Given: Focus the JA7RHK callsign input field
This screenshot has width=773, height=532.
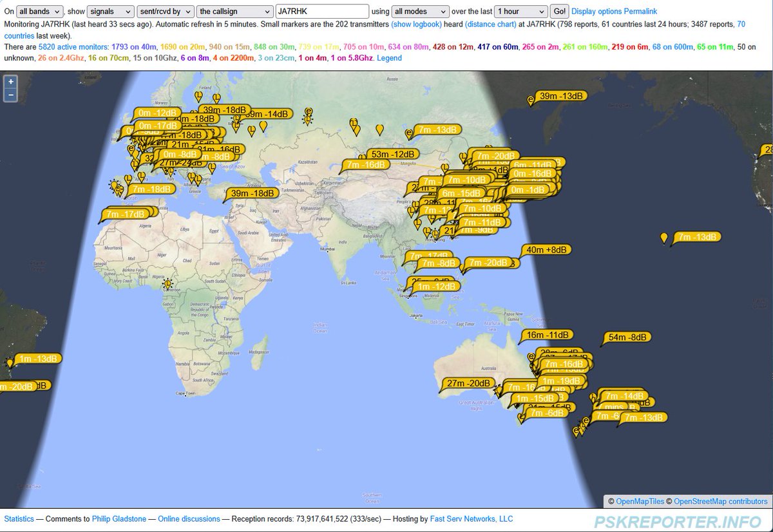Looking at the screenshot, I should [x=322, y=12].
